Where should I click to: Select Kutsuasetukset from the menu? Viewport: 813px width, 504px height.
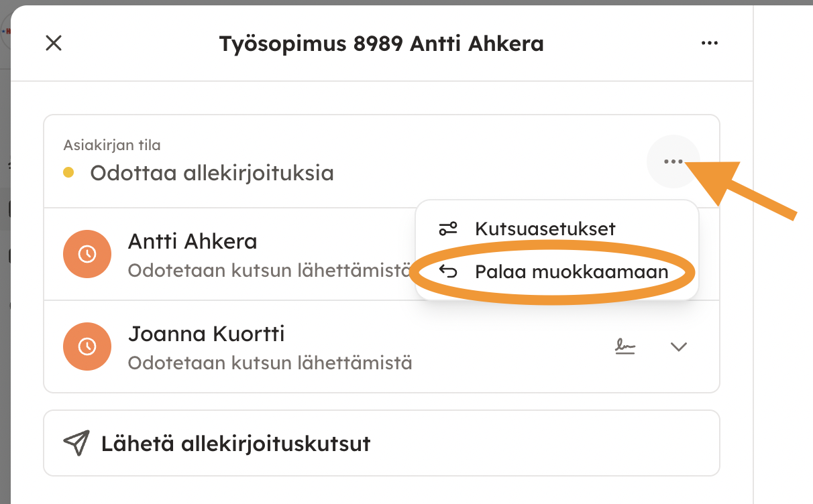[545, 229]
